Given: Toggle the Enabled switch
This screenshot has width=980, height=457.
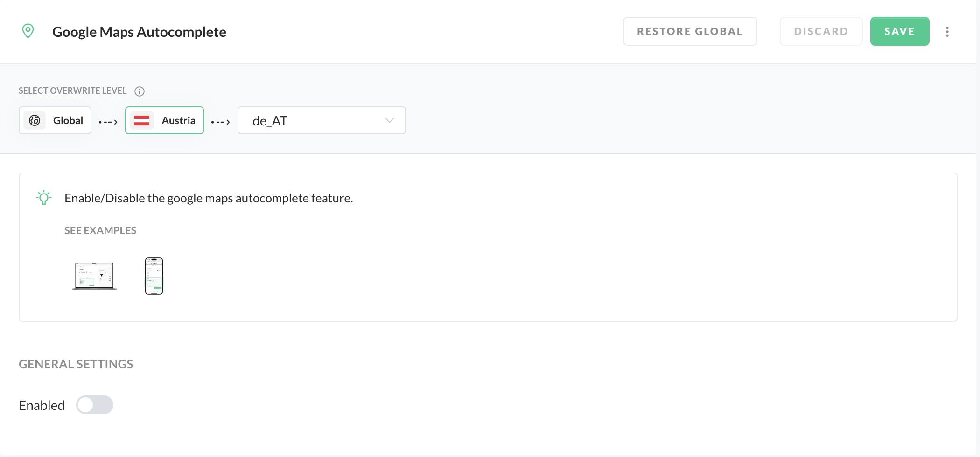Looking at the screenshot, I should point(95,405).
